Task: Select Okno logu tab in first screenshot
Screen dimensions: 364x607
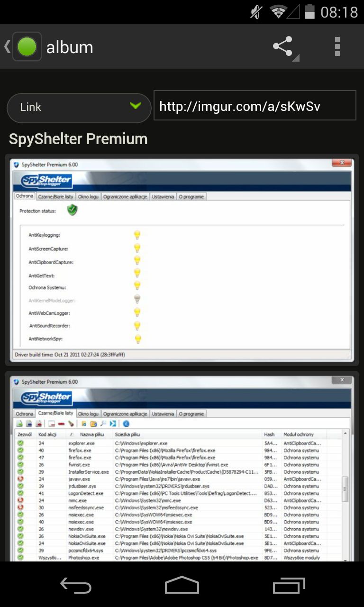Action: 88,196
